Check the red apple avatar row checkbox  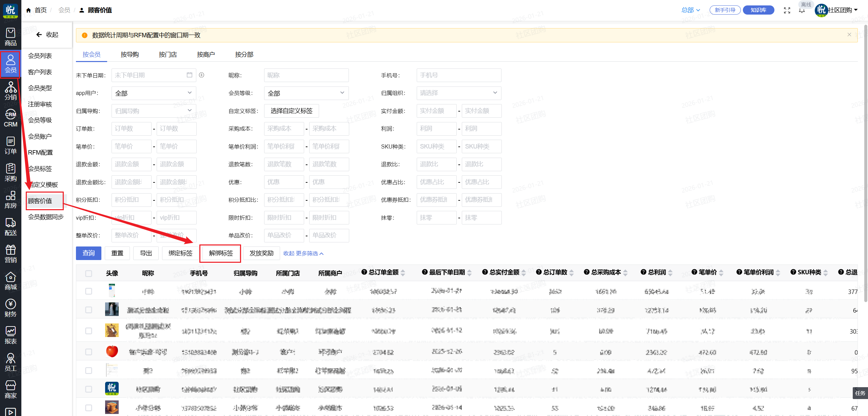pos(88,352)
